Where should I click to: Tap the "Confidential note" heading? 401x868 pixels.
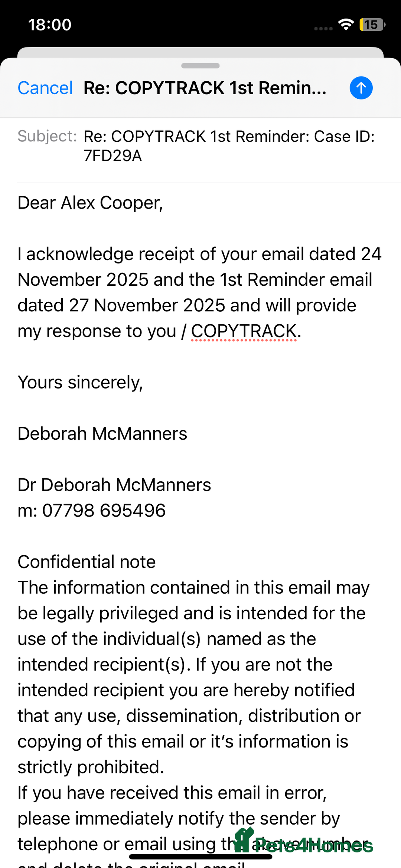coord(87,562)
